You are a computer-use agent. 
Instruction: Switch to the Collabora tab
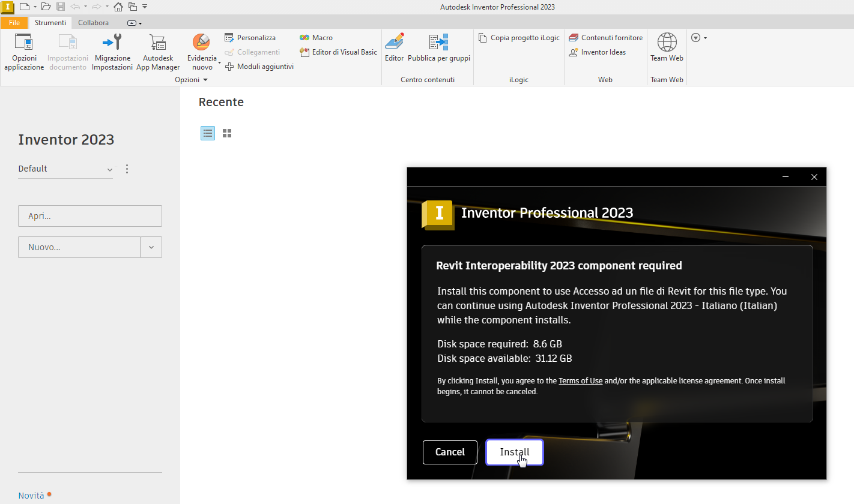pyautogui.click(x=93, y=23)
